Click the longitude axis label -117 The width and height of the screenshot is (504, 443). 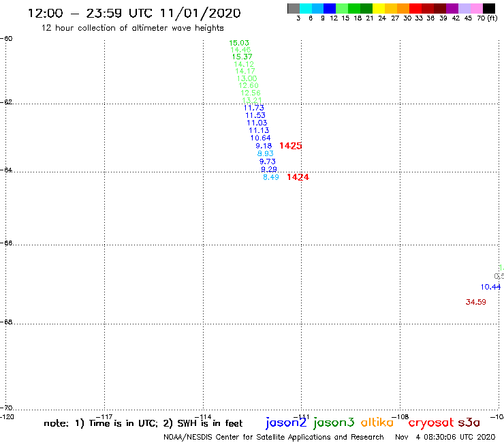pos(104,417)
